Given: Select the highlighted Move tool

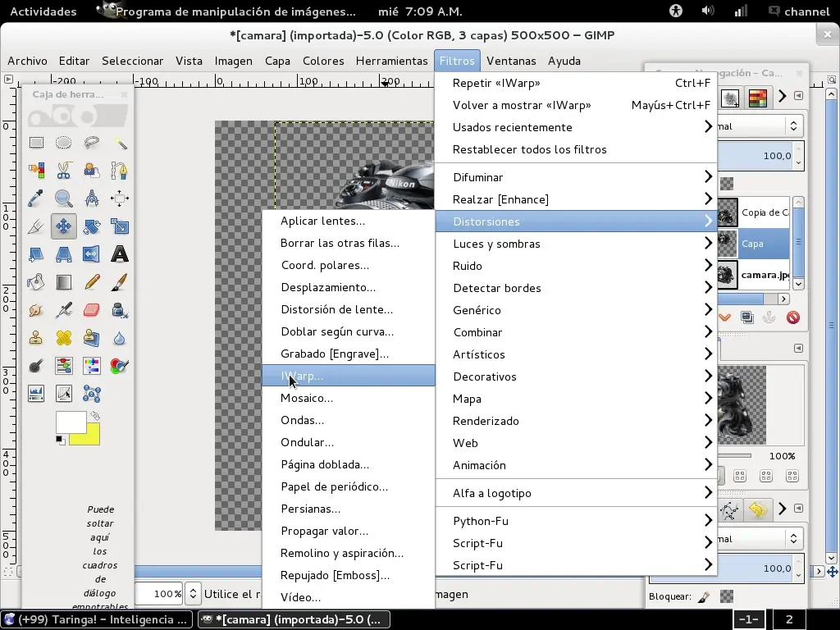Looking at the screenshot, I should click(64, 226).
